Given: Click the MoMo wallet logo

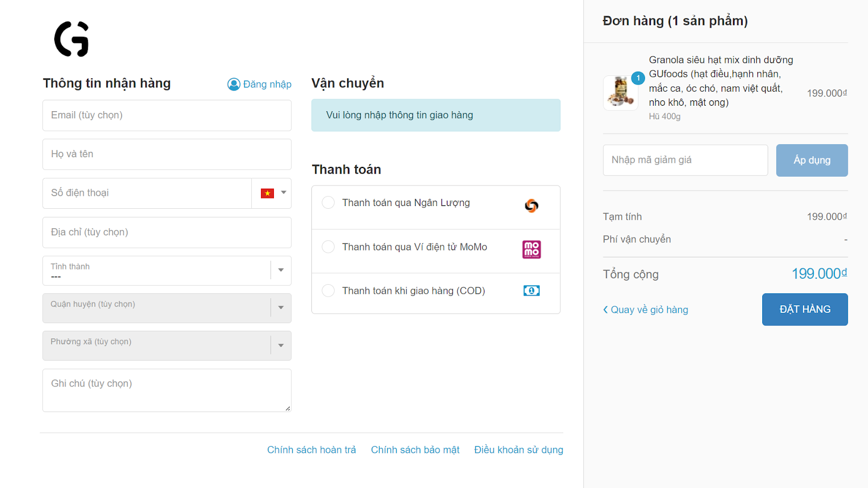Looking at the screenshot, I should [x=532, y=249].
